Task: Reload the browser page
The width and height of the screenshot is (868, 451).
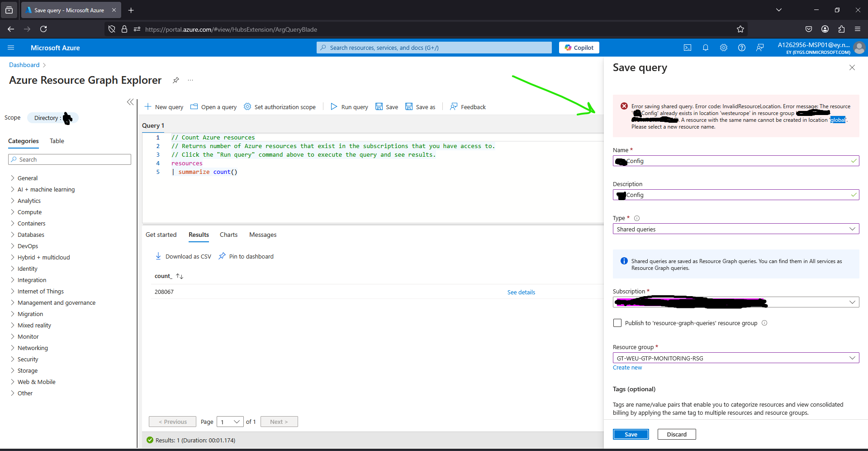Action: (x=43, y=29)
